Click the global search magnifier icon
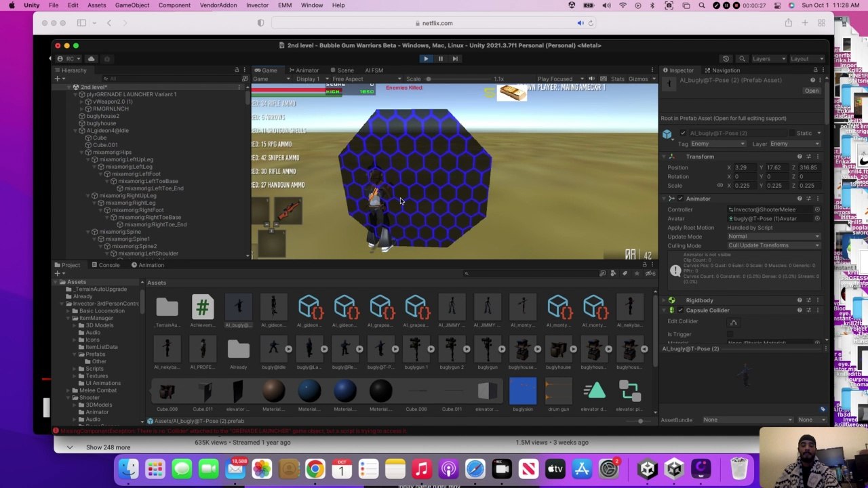The width and height of the screenshot is (868, 488). click(x=742, y=59)
